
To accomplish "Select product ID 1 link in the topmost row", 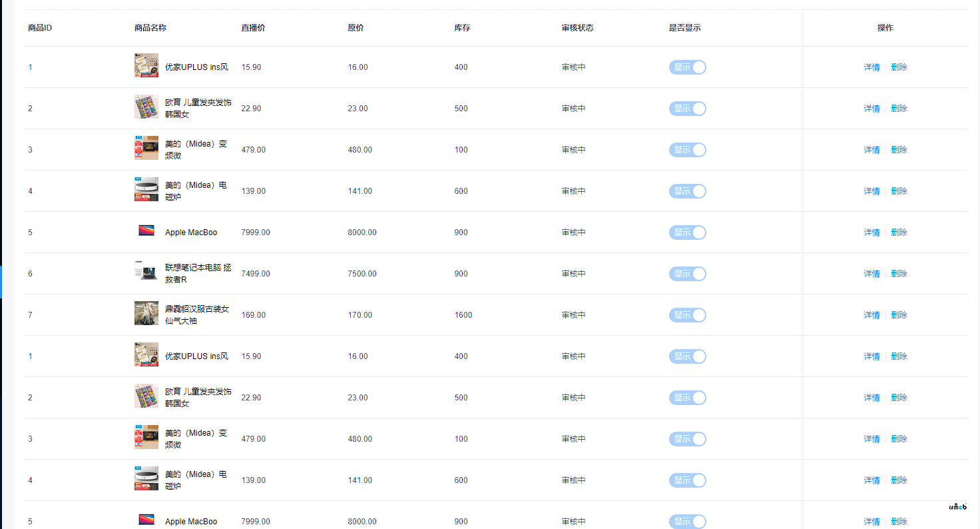I will pos(30,67).
